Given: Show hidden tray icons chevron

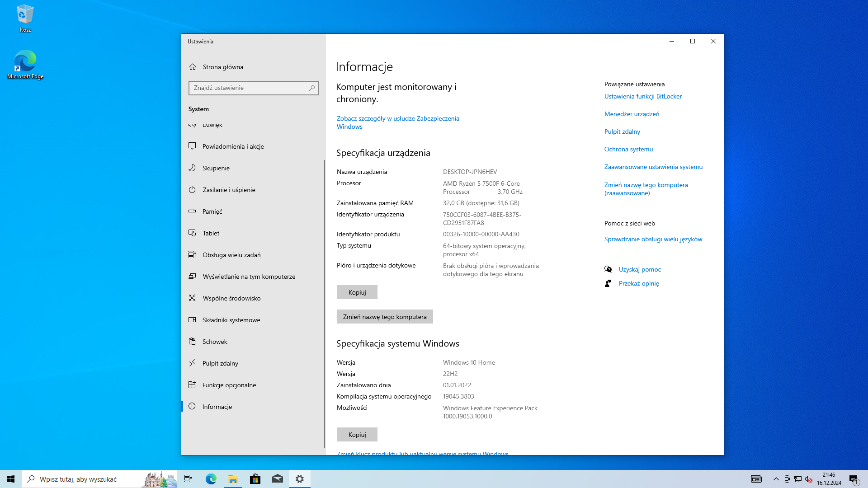Looking at the screenshot, I should click(776, 479).
